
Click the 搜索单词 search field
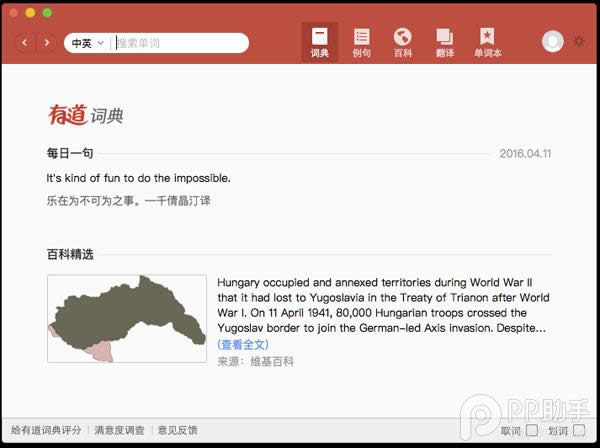click(x=178, y=43)
